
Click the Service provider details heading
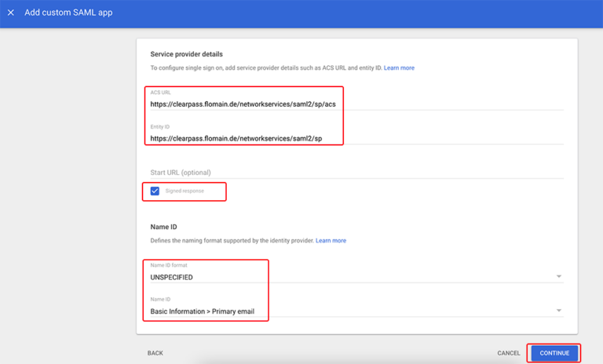click(187, 54)
